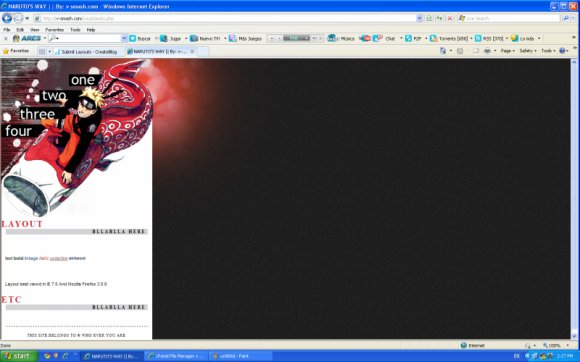Click the NARUTO'S WAY taskbar button
580x362 pixels.
click(112, 356)
